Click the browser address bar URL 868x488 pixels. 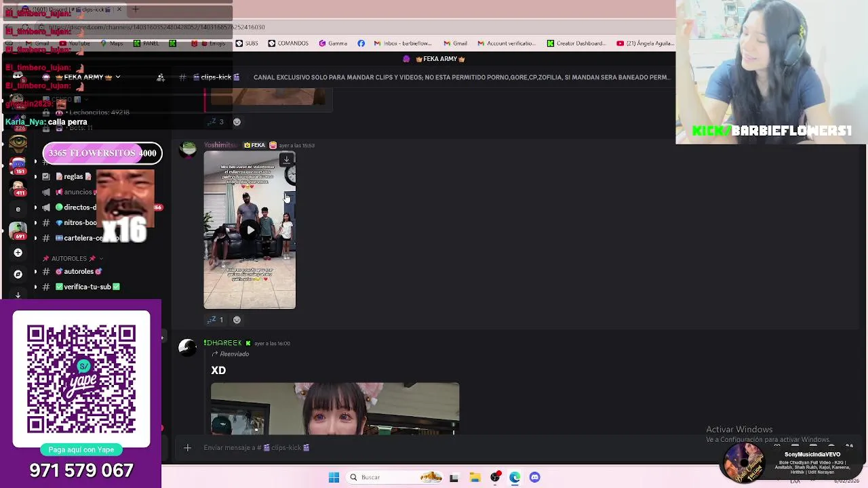[x=157, y=27]
